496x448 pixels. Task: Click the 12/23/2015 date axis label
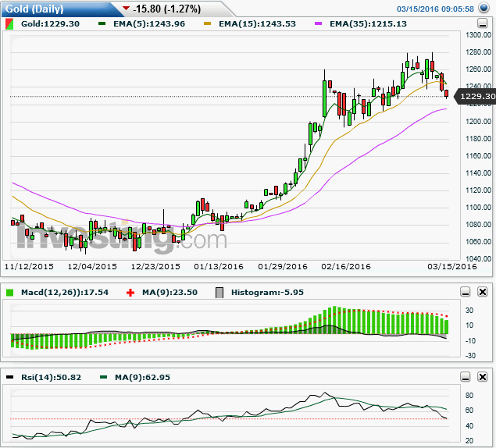coord(155,266)
